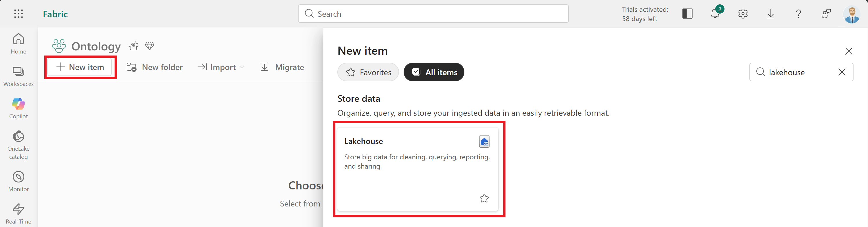Create a New folder

click(155, 67)
